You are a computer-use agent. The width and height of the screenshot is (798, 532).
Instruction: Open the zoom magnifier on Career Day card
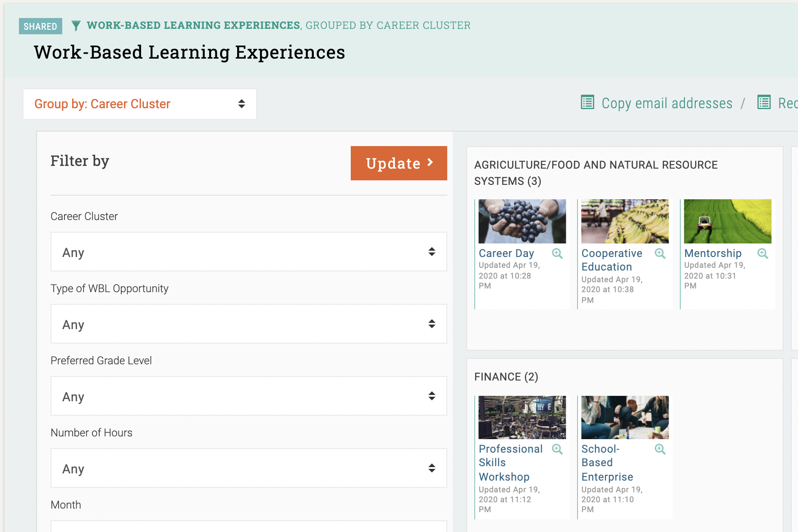tap(558, 253)
